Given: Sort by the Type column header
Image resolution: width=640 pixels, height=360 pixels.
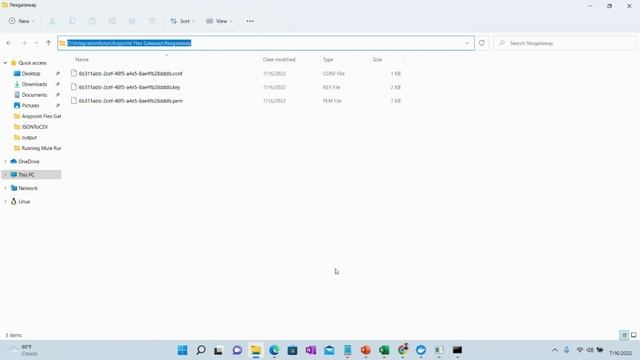Looking at the screenshot, I should pos(328,60).
